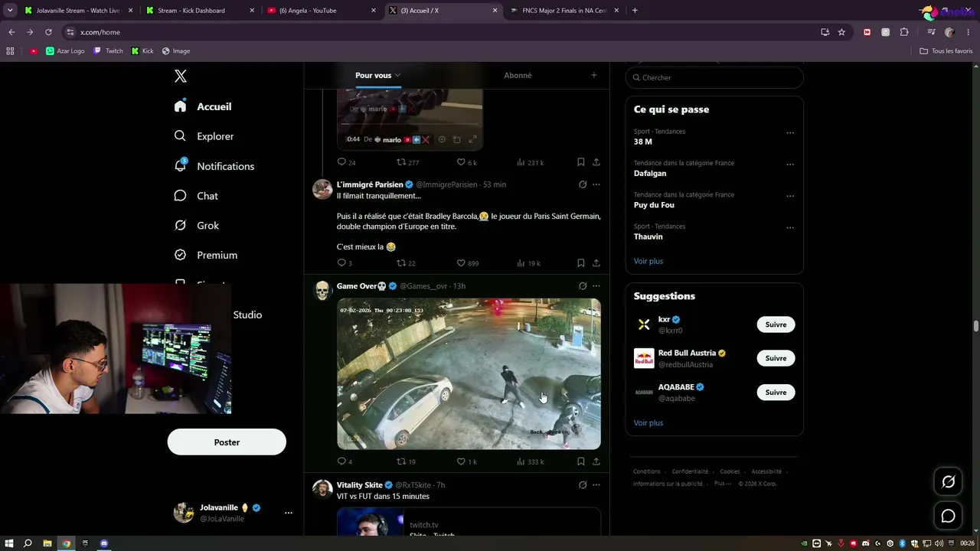Open more options on L'immigré Parisien post
Image resolution: width=980 pixels, height=551 pixels.
596,184
